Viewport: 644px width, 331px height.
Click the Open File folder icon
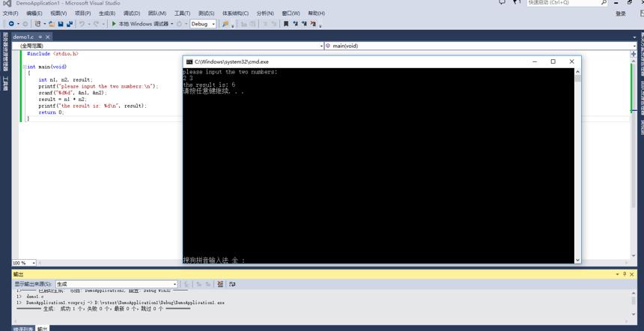point(52,24)
